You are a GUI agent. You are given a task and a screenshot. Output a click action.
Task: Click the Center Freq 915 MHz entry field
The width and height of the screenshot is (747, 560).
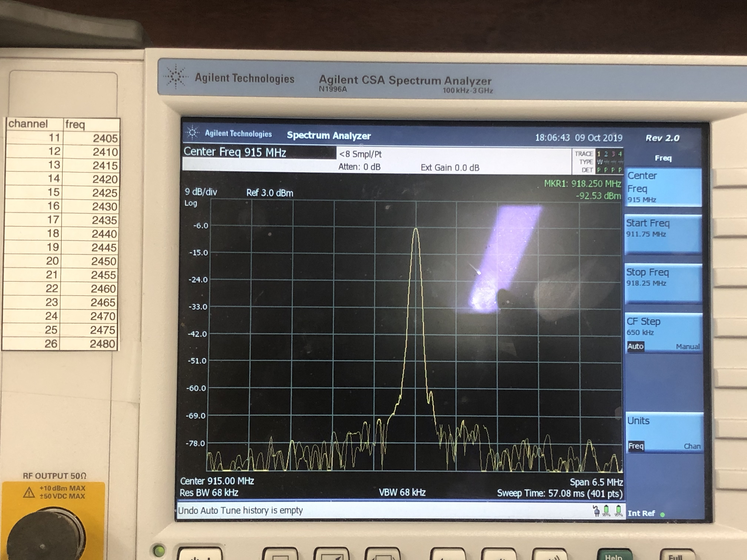(x=259, y=152)
